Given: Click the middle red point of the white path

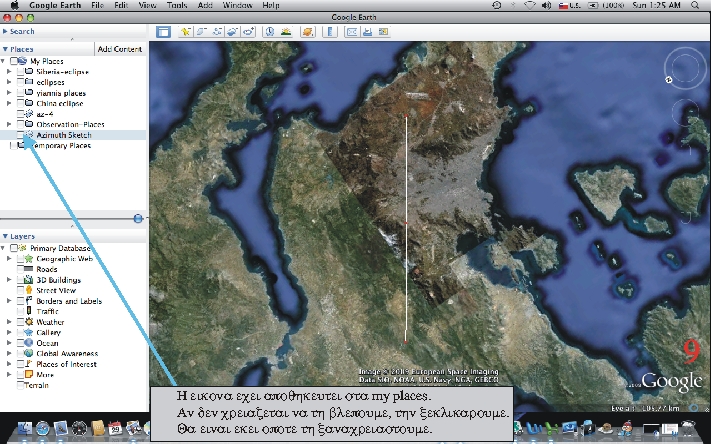Looking at the screenshot, I should tap(406, 223).
